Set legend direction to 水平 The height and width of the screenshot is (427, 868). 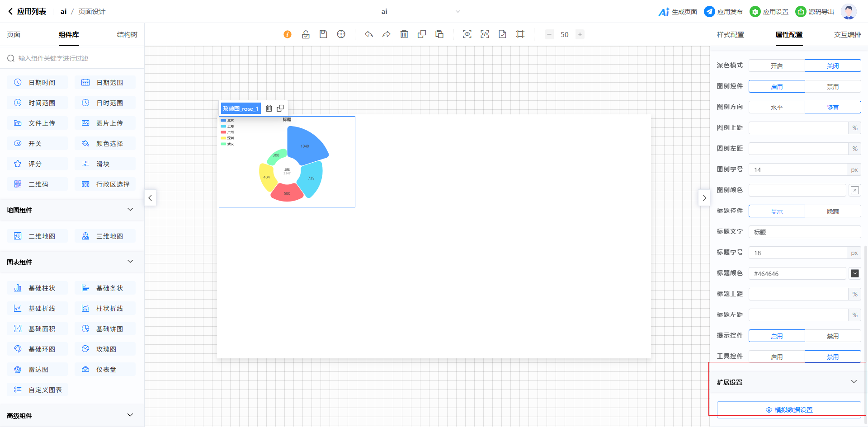tap(776, 108)
